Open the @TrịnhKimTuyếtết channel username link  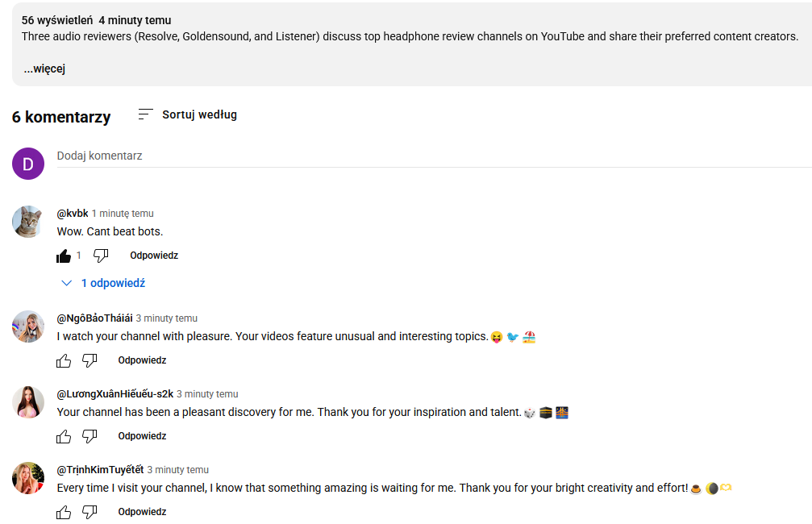pos(100,470)
